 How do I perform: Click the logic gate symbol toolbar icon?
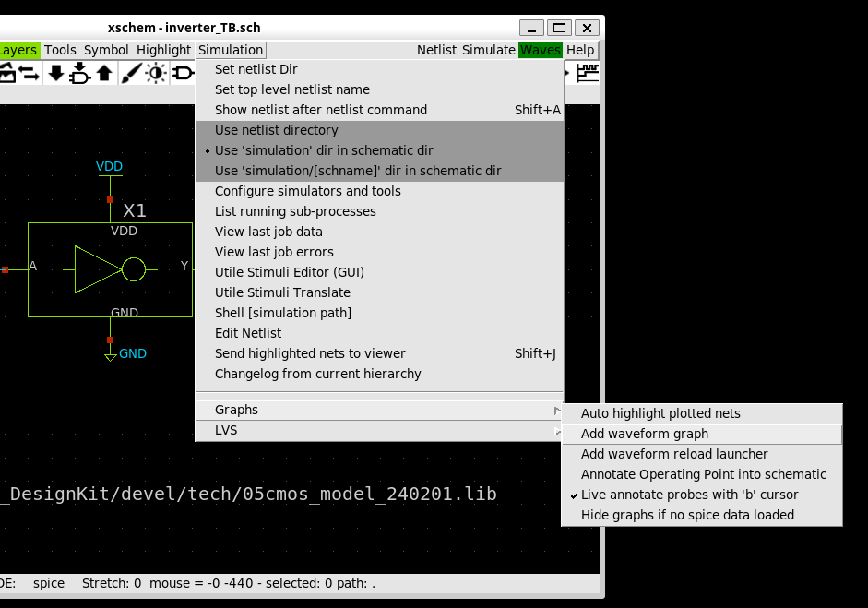pyautogui.click(x=183, y=73)
